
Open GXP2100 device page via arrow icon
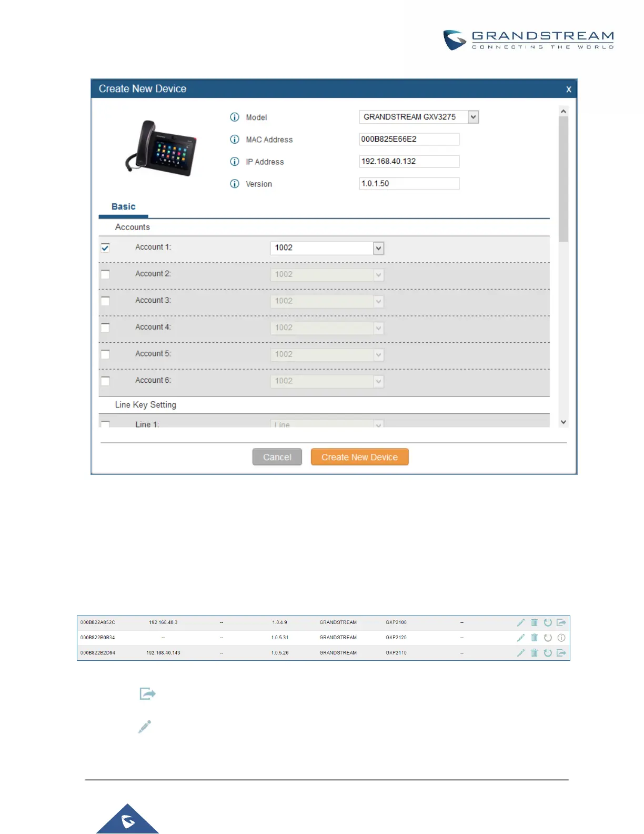coord(561,622)
